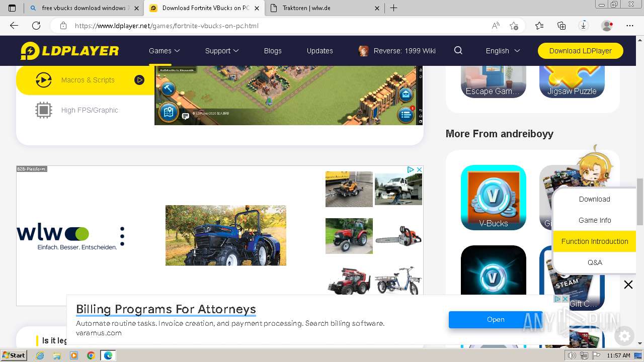The image size is (644, 362).
Task: Open tab actions menu icon
Action: (12, 8)
